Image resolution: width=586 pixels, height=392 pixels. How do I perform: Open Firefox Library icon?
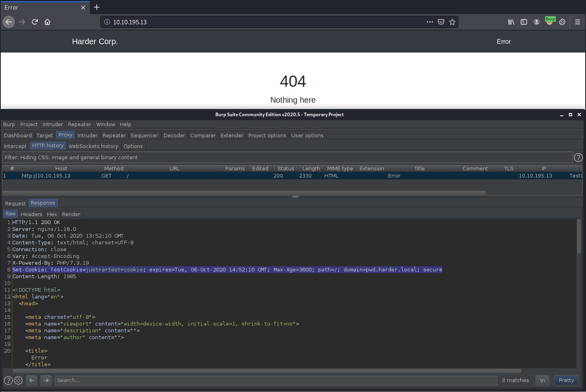click(x=511, y=22)
